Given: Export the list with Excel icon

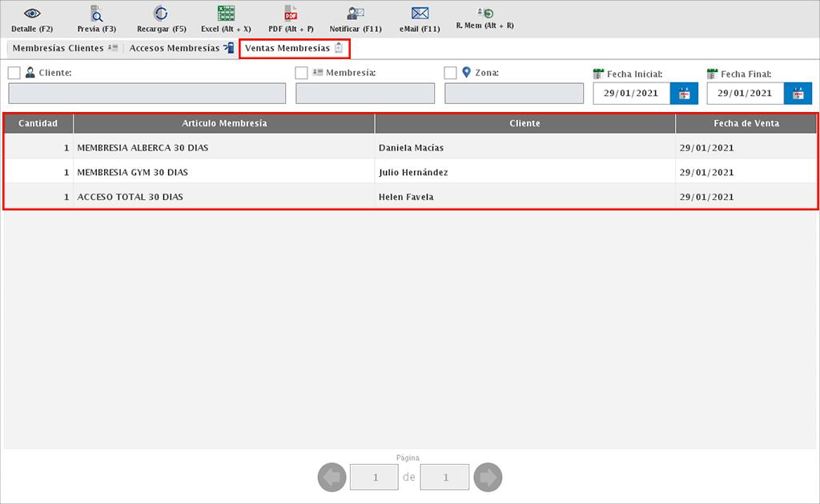Looking at the screenshot, I should point(226,14).
